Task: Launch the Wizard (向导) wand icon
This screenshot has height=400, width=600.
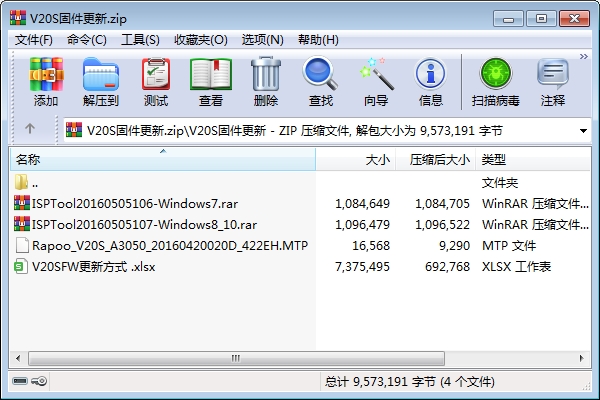Action: click(376, 82)
